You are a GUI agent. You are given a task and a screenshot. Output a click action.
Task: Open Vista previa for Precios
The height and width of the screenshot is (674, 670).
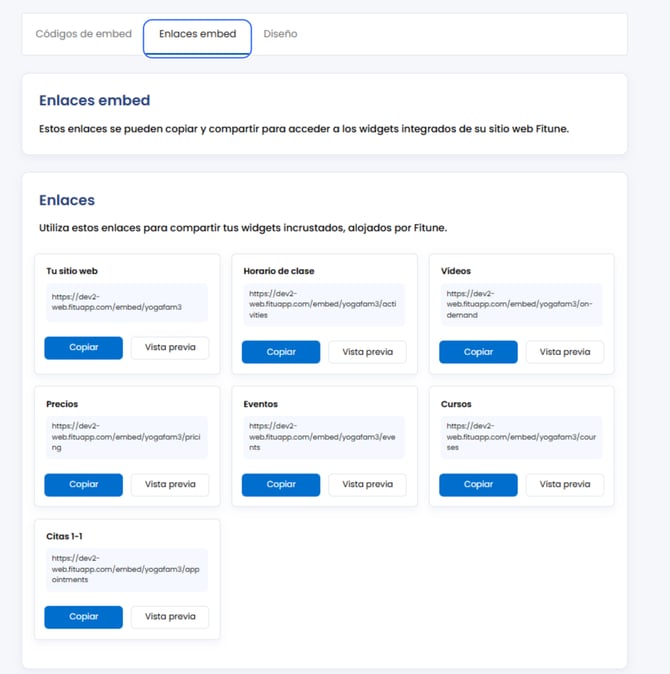pos(170,484)
